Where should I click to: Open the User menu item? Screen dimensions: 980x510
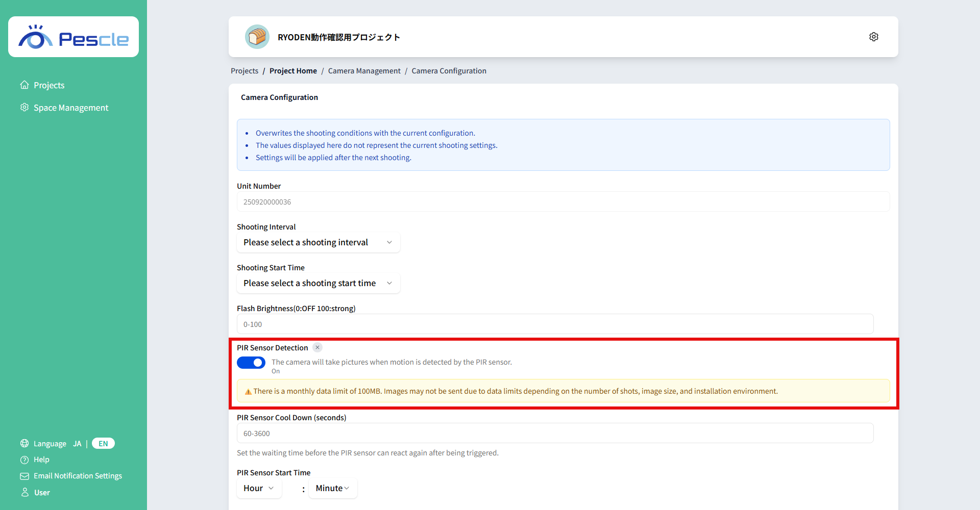click(x=42, y=493)
